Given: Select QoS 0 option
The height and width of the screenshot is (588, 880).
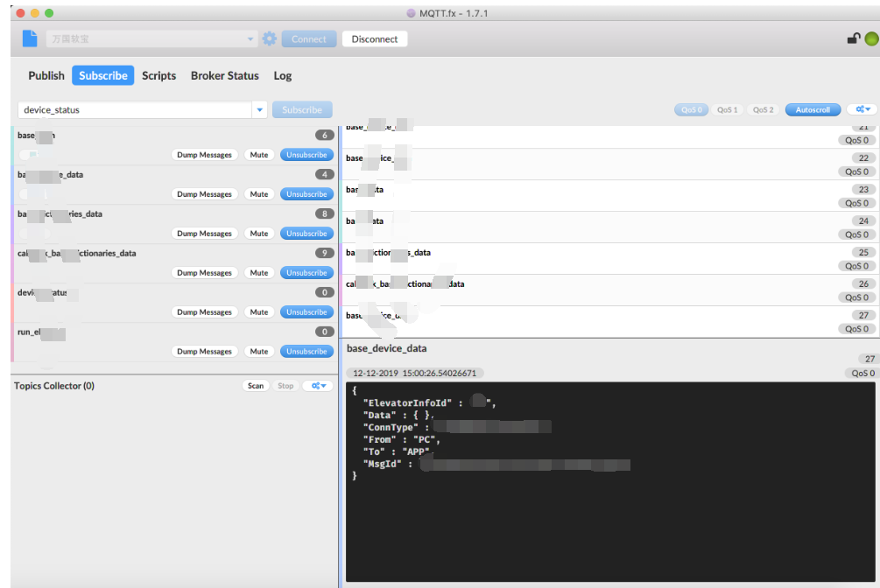Looking at the screenshot, I should (x=692, y=109).
